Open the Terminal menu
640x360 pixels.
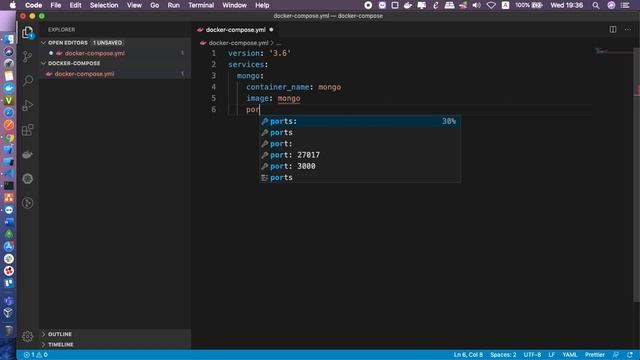click(x=201, y=5)
